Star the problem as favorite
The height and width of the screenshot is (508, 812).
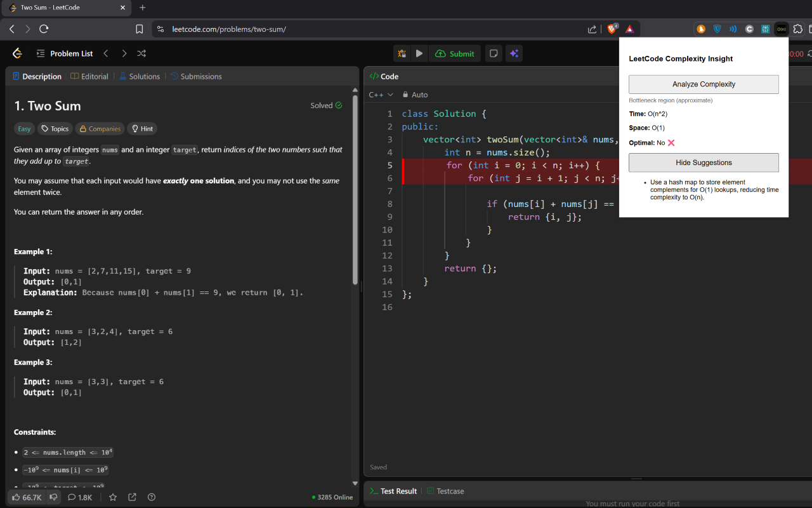point(113,497)
